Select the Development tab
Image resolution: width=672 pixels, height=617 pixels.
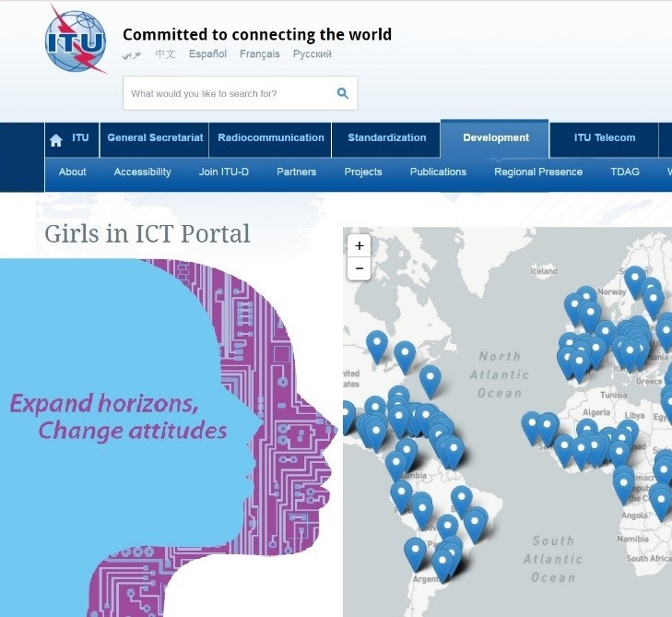(x=495, y=139)
